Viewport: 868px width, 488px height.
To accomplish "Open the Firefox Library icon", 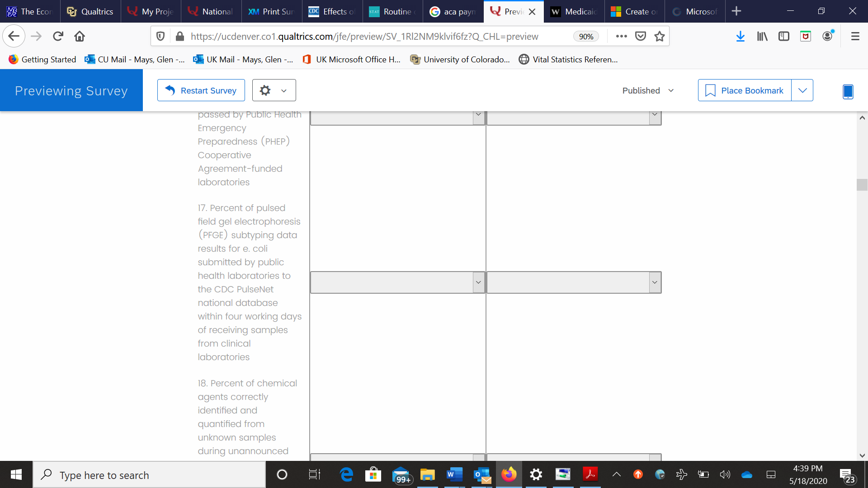I will pos(762,36).
